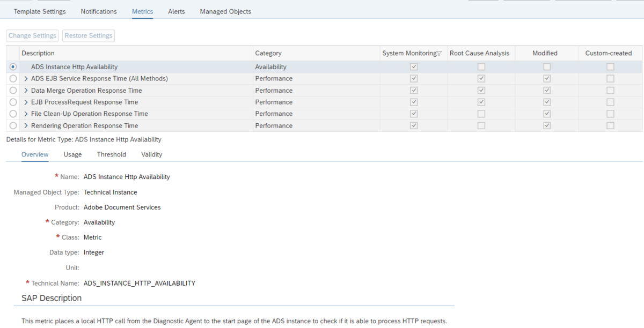This screenshot has height=328, width=644.
Task: Go to the Notifications tab
Action: (x=98, y=11)
